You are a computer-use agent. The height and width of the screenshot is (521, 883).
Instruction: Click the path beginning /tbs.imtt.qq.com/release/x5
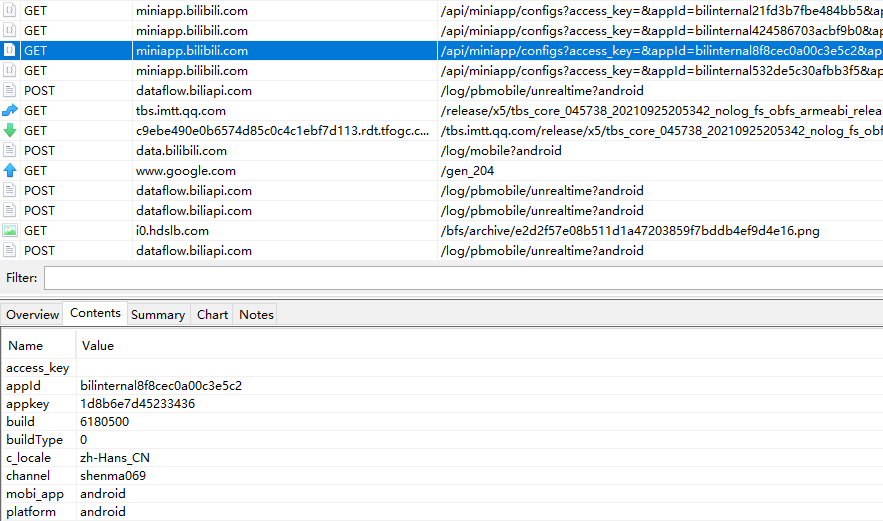(x=662, y=131)
